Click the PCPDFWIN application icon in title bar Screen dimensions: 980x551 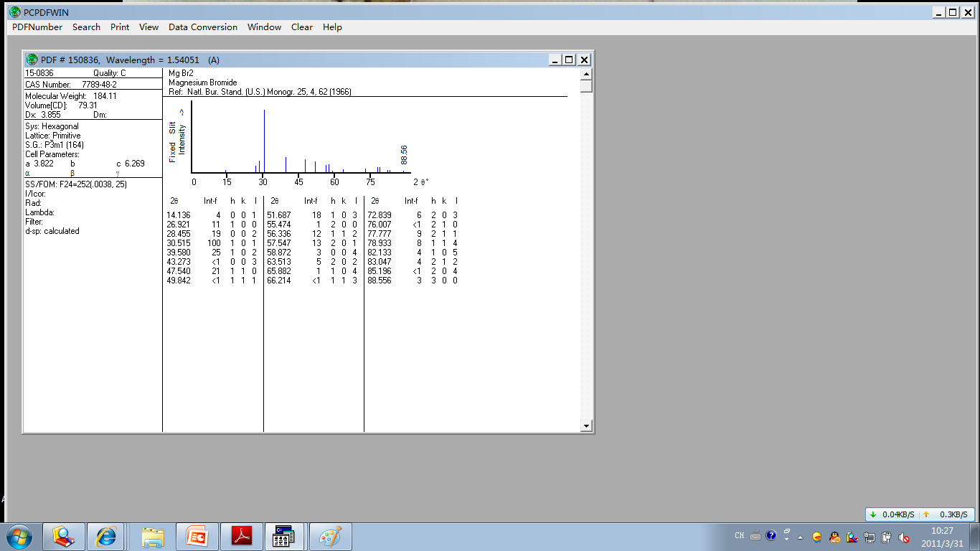(14, 11)
